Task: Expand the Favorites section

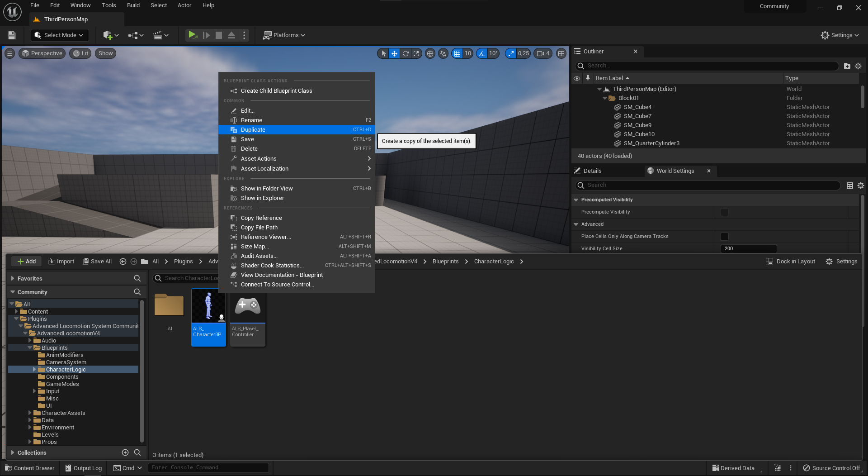Action: click(x=13, y=279)
